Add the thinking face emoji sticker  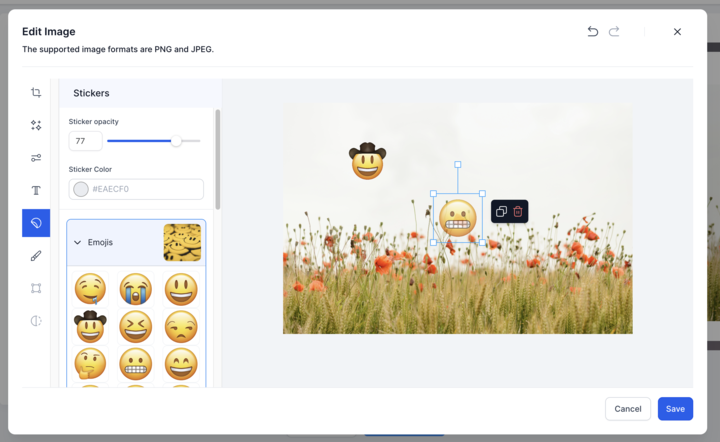[x=90, y=364]
